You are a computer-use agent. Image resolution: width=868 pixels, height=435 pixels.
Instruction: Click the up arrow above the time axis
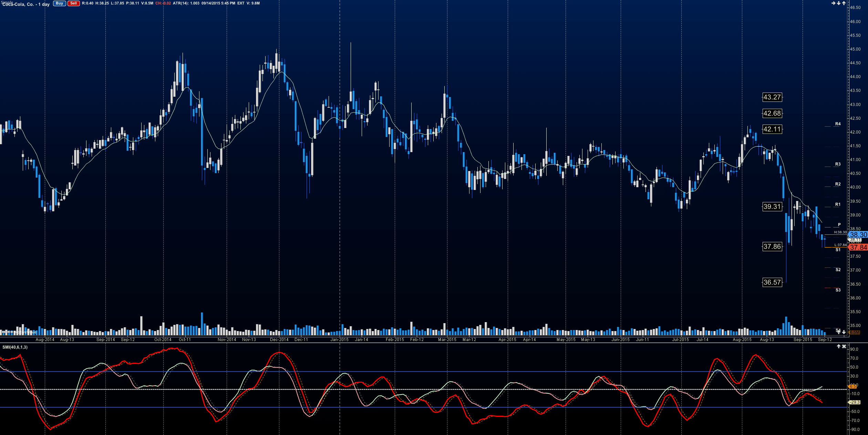pyautogui.click(x=839, y=332)
